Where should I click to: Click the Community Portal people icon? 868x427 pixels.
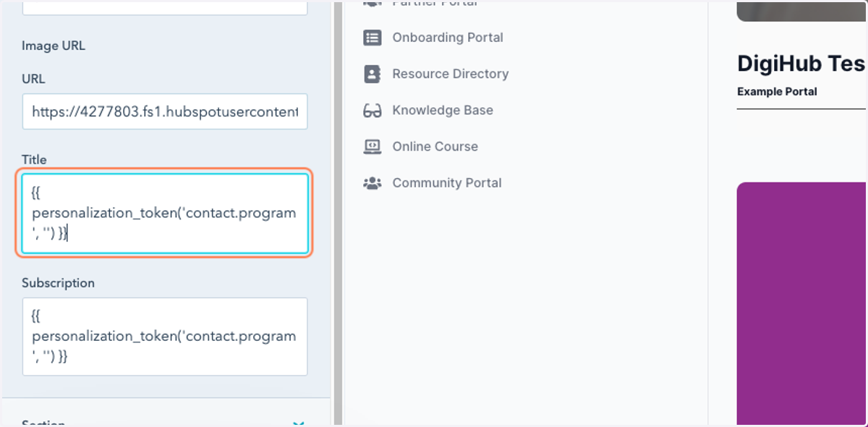tap(372, 183)
